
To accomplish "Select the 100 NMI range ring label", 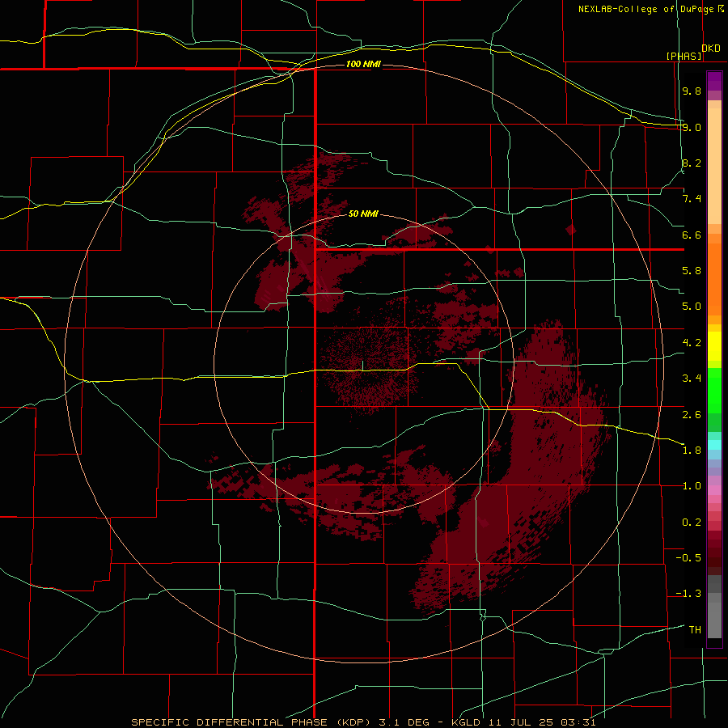I will pos(363,64).
